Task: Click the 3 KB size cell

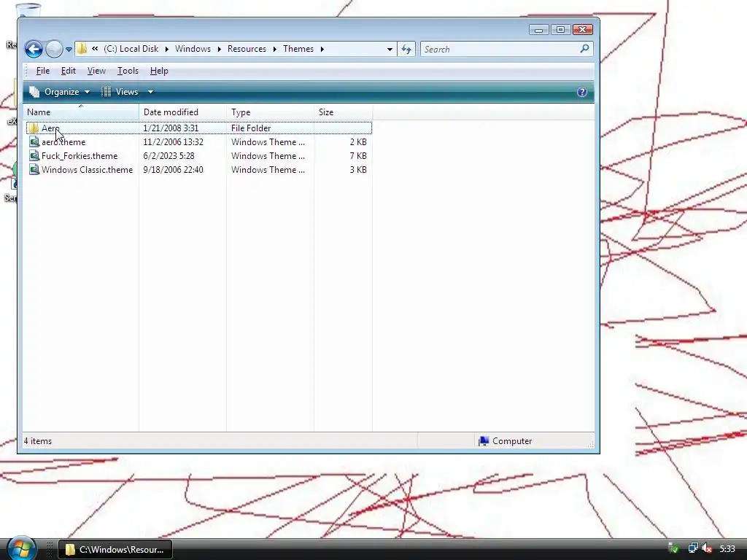Action: pos(358,169)
